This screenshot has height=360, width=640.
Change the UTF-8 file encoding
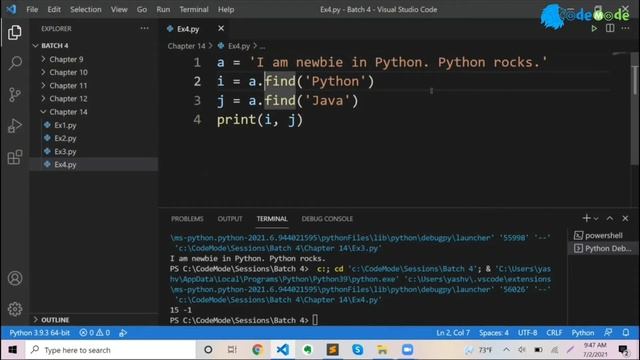coord(527,333)
